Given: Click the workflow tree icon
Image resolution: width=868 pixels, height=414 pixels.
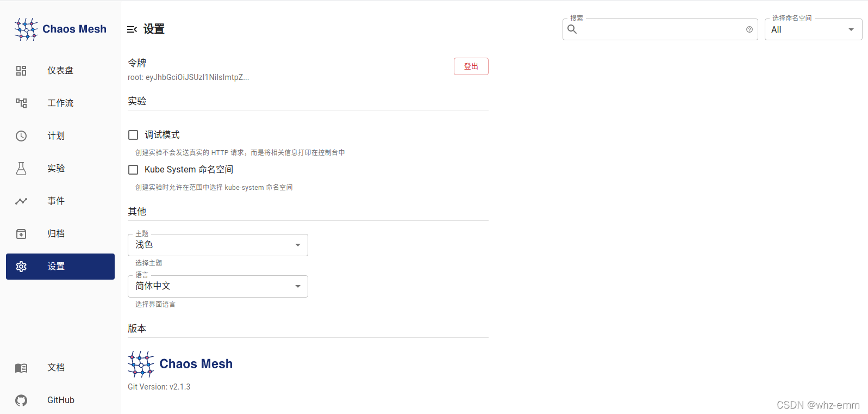Looking at the screenshot, I should coord(21,103).
